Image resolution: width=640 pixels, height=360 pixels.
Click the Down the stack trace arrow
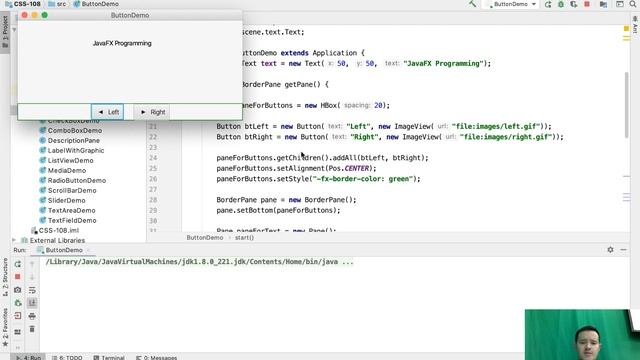(32, 277)
